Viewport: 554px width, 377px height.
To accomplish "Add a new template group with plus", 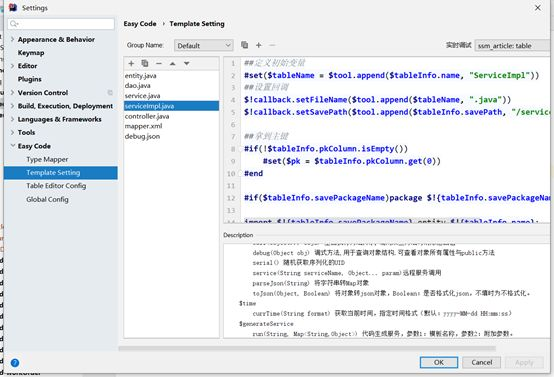I will coord(259,45).
